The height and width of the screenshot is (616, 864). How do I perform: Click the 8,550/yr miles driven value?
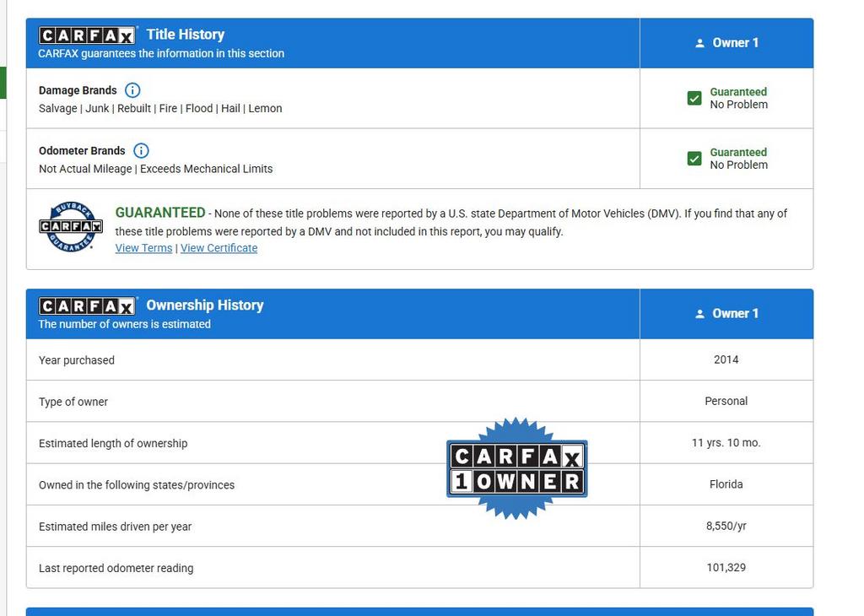point(726,526)
